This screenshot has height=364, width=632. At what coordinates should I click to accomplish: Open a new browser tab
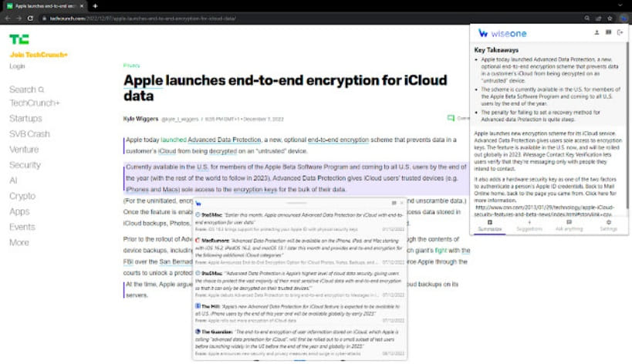coord(95,6)
